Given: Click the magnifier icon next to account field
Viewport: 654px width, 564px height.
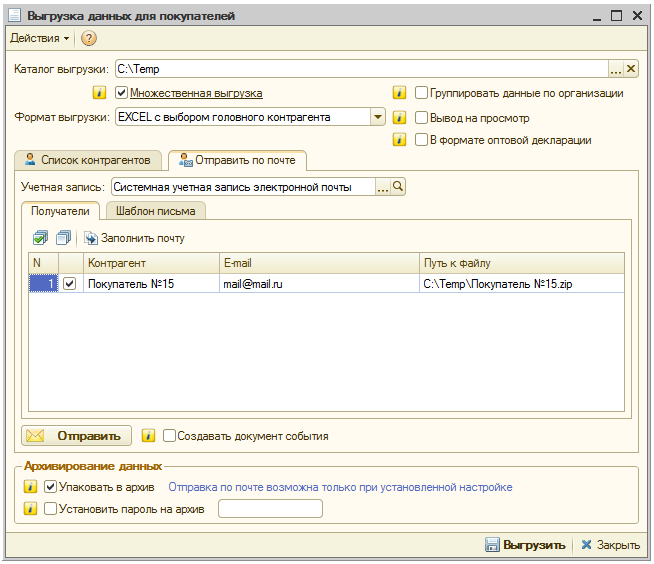Looking at the screenshot, I should (397, 186).
